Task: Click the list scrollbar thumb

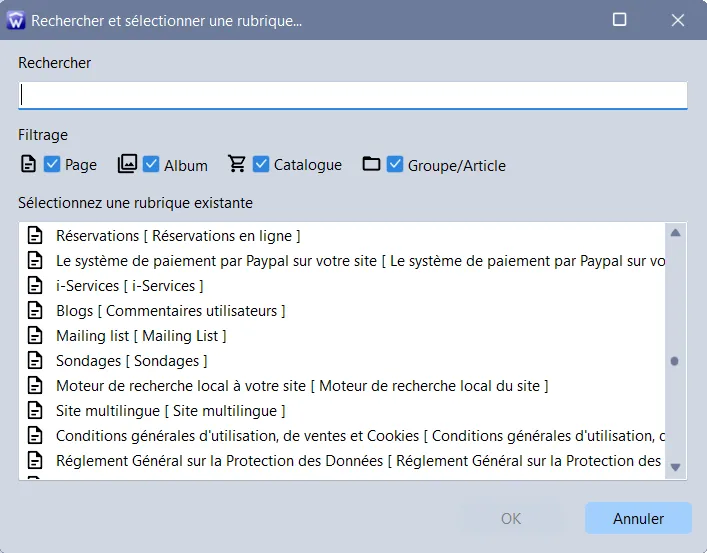Action: click(674, 361)
